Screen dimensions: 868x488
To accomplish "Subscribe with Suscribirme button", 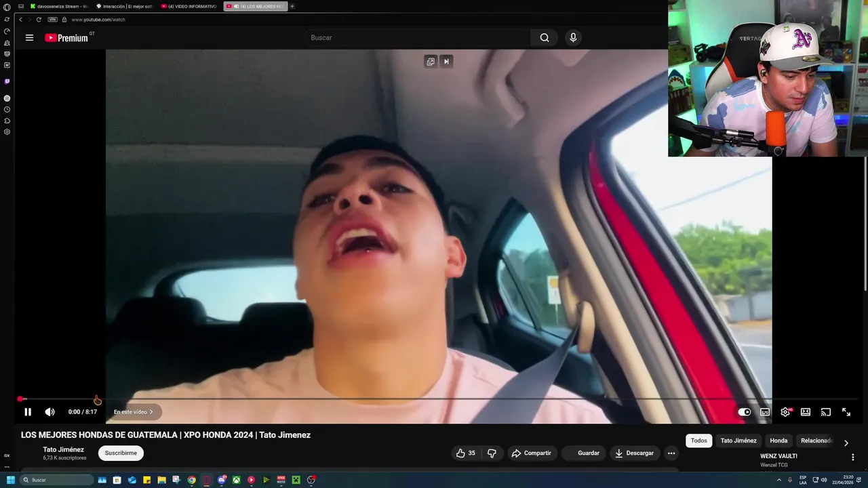I will (121, 453).
